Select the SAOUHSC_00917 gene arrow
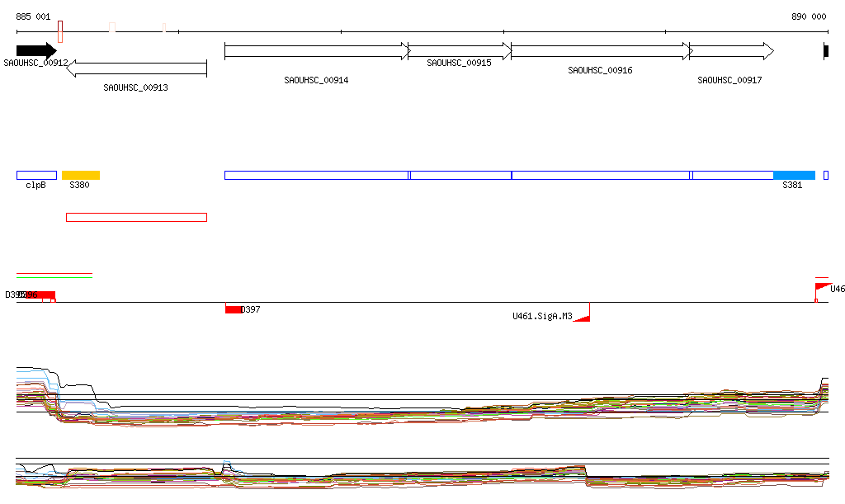 click(732, 51)
